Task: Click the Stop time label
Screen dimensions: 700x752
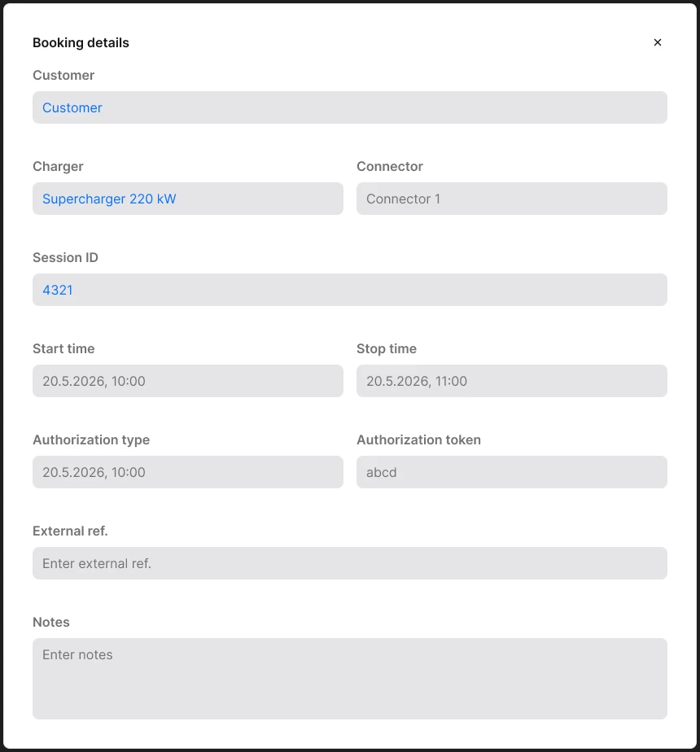Action: tap(387, 348)
